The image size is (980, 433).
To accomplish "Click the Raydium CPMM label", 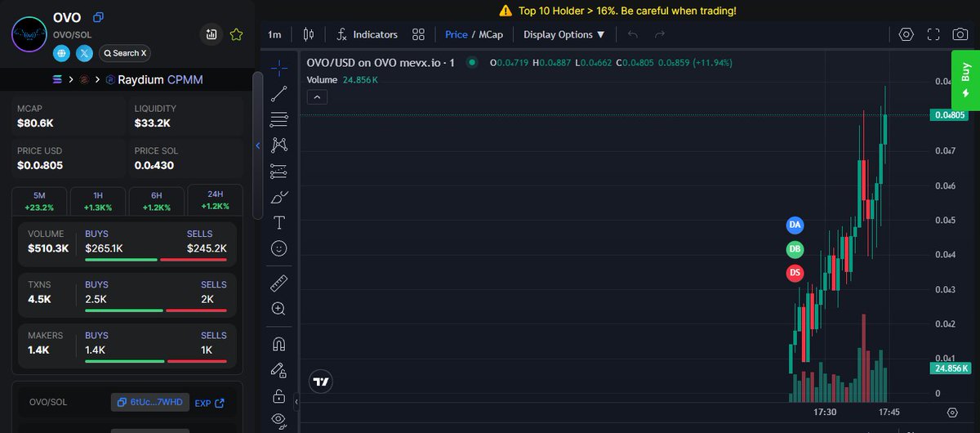I will [160, 79].
